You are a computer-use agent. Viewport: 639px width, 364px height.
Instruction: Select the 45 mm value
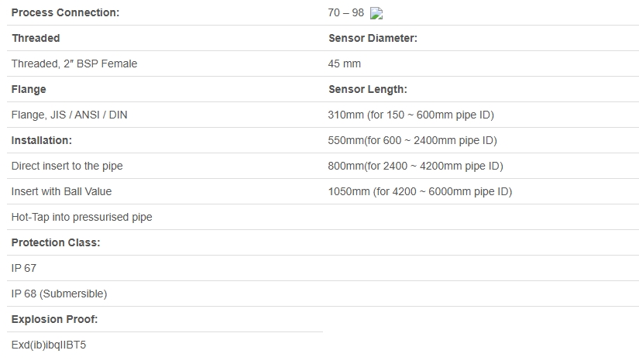tap(345, 64)
